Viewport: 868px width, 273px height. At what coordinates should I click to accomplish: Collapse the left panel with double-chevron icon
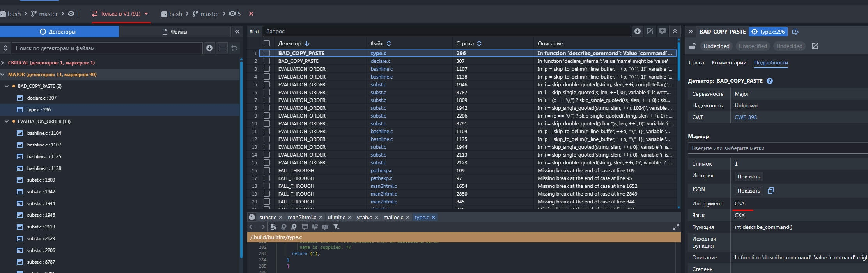[x=237, y=32]
